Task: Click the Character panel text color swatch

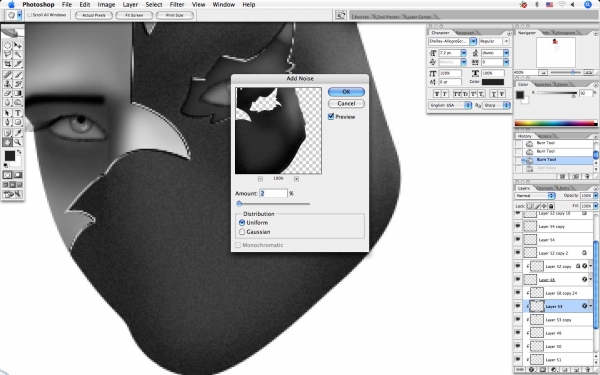Action: pyautogui.click(x=493, y=82)
